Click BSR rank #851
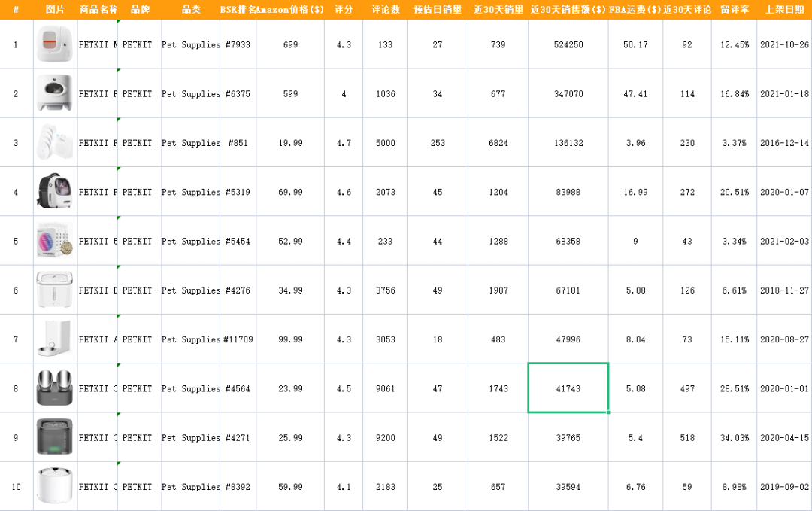Image resolution: width=812 pixels, height=511 pixels. tap(238, 143)
